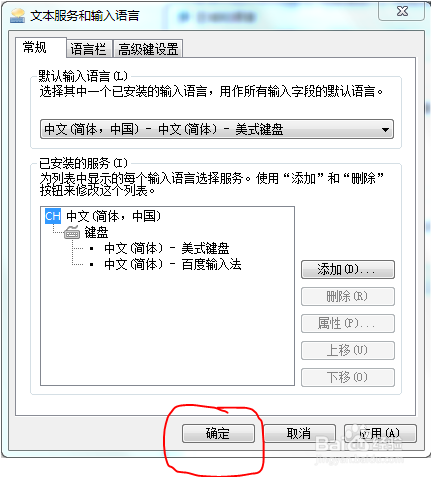Click the 删除(R) button
The height and width of the screenshot is (477, 432).
(348, 296)
